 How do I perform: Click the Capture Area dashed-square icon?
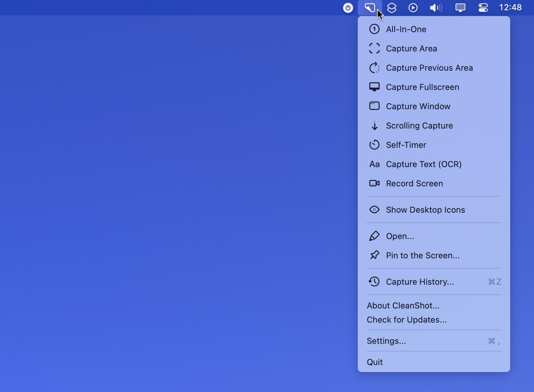[x=374, y=49]
